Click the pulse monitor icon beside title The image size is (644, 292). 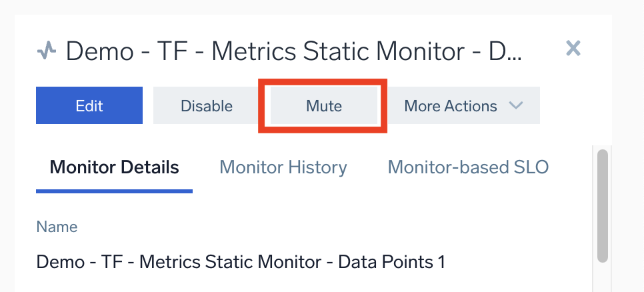click(46, 51)
